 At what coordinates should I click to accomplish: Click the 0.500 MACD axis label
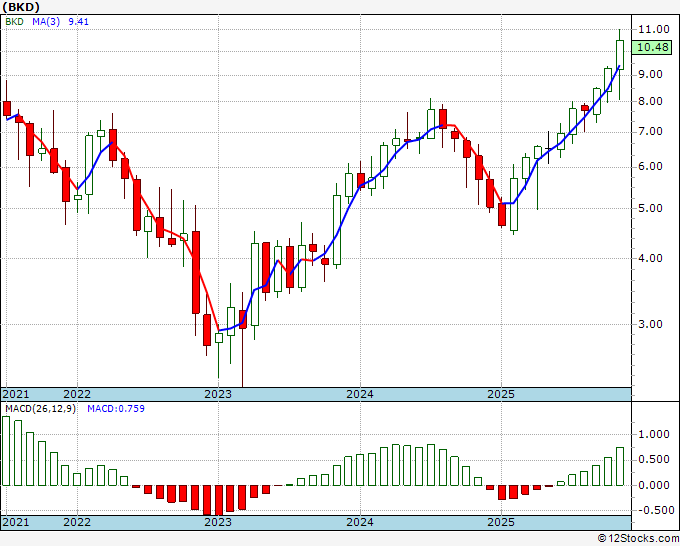[654, 460]
